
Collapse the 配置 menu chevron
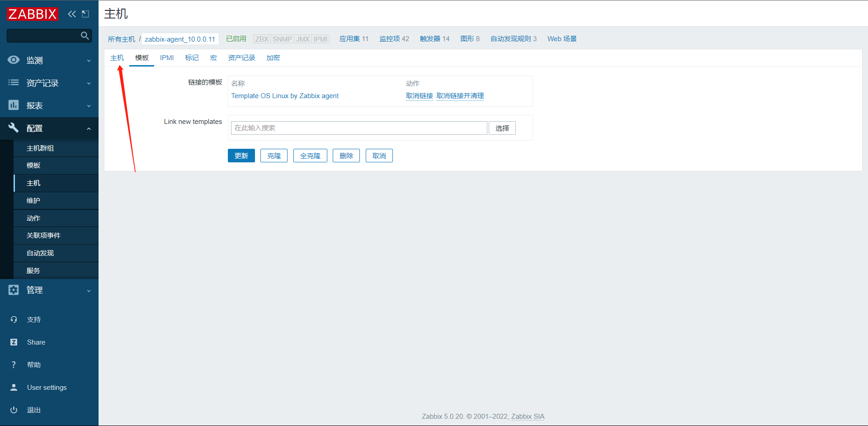[89, 128]
